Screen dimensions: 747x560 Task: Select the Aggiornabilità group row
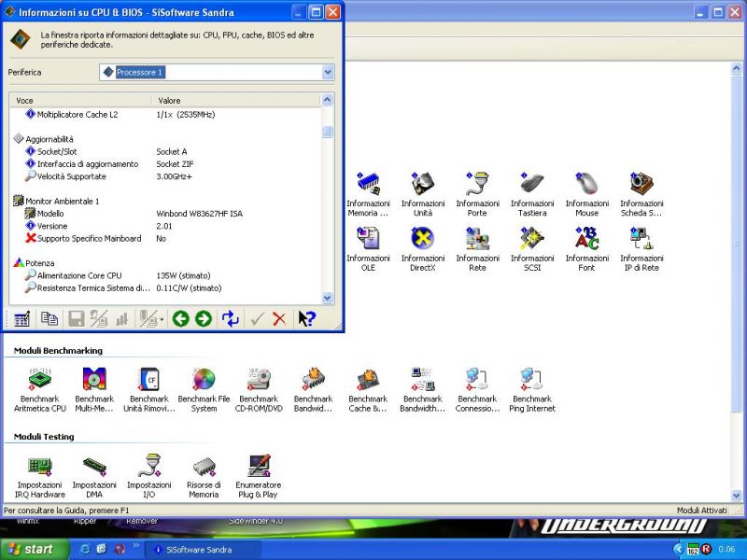pyautogui.click(x=165, y=139)
